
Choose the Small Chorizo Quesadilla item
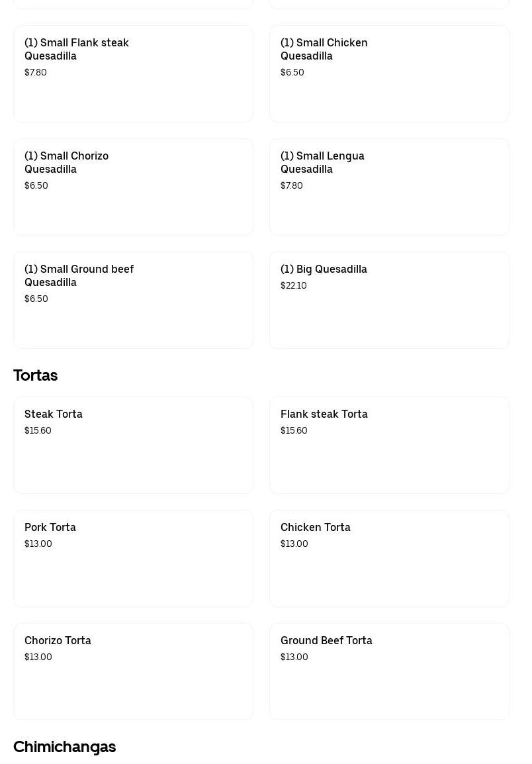pyautogui.click(x=133, y=187)
